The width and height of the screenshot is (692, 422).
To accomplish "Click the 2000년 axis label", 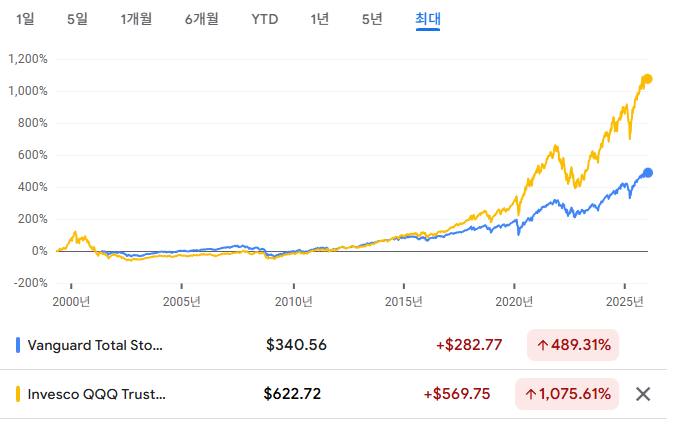I will [71, 302].
